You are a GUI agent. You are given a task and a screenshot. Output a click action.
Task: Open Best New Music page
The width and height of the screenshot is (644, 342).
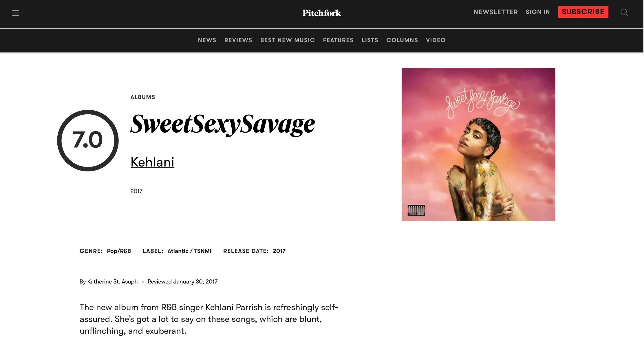287,40
